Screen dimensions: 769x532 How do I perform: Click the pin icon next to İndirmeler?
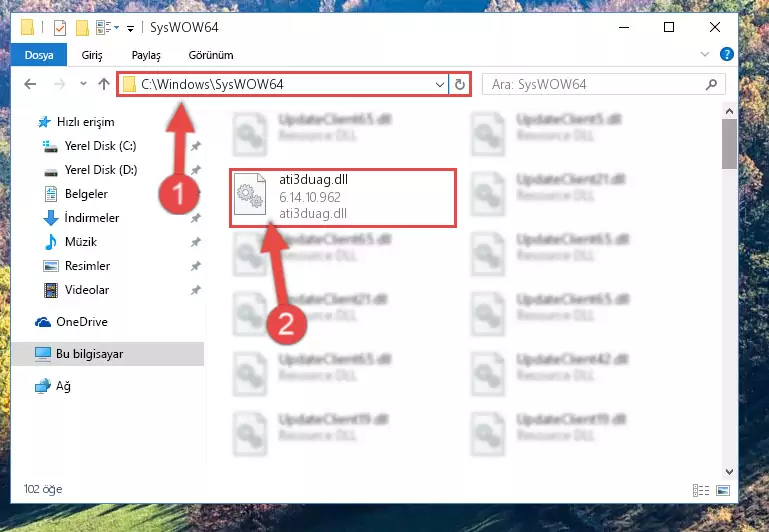(x=196, y=218)
